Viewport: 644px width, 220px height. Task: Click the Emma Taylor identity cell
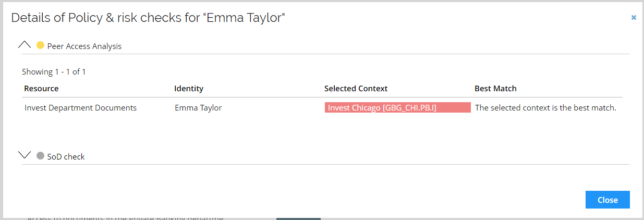198,108
